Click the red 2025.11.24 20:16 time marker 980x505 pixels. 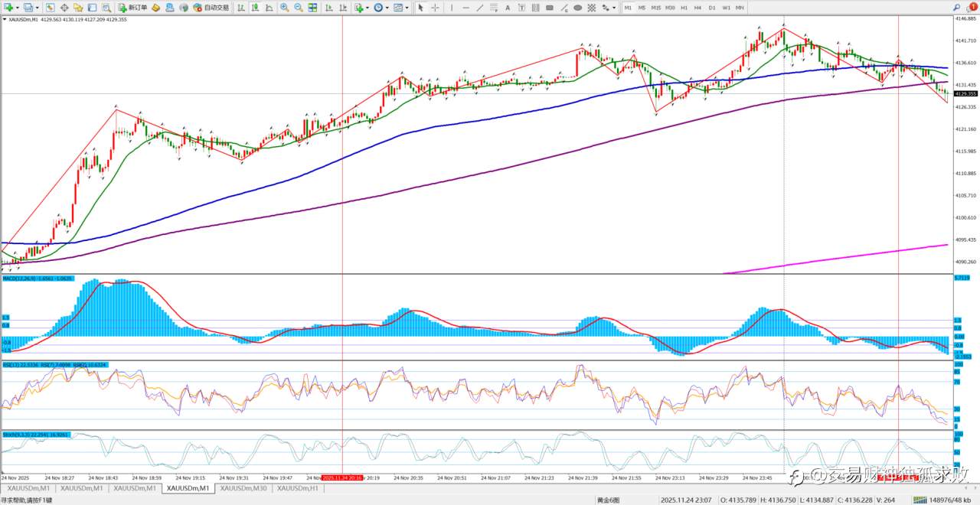[343, 477]
